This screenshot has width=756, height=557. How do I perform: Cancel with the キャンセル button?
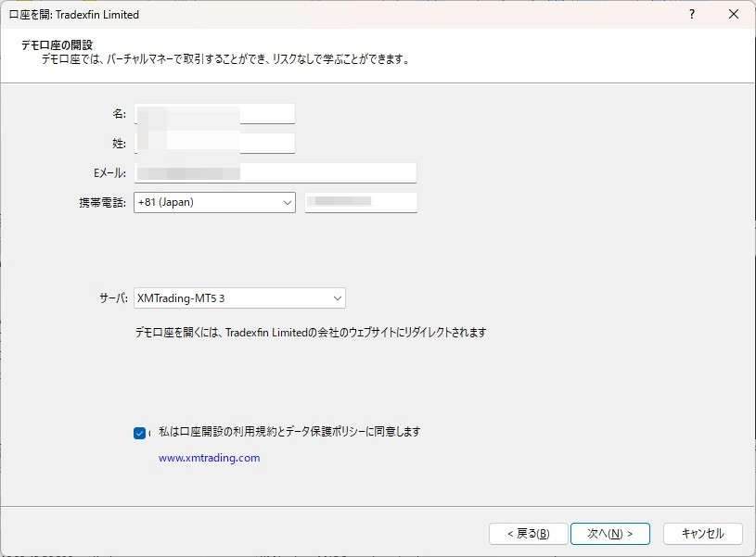point(702,534)
